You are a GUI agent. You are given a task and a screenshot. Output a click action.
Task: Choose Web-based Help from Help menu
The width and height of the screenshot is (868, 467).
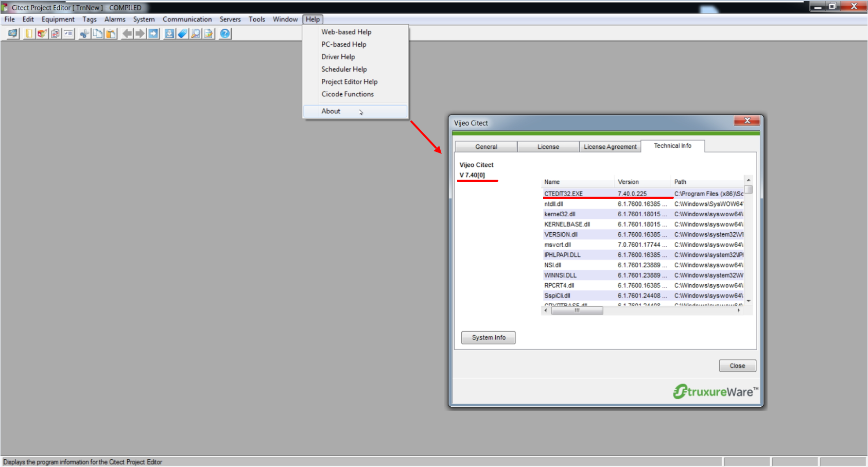(355, 32)
